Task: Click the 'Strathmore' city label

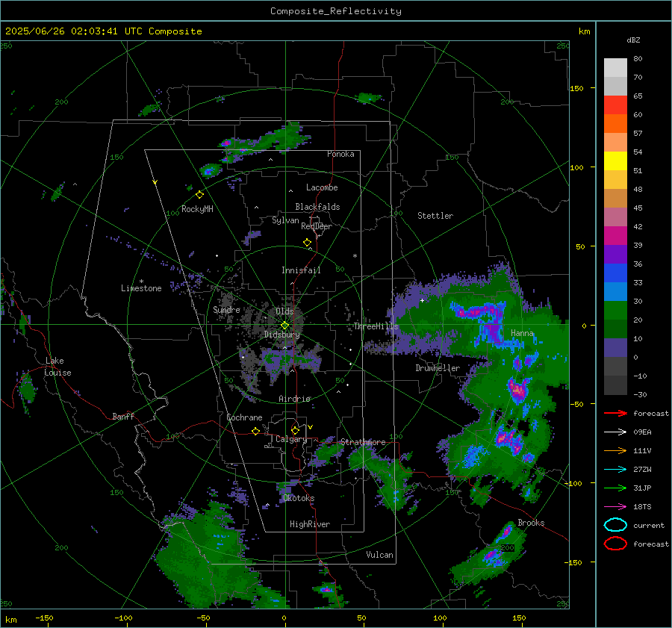Action: pyautogui.click(x=363, y=442)
